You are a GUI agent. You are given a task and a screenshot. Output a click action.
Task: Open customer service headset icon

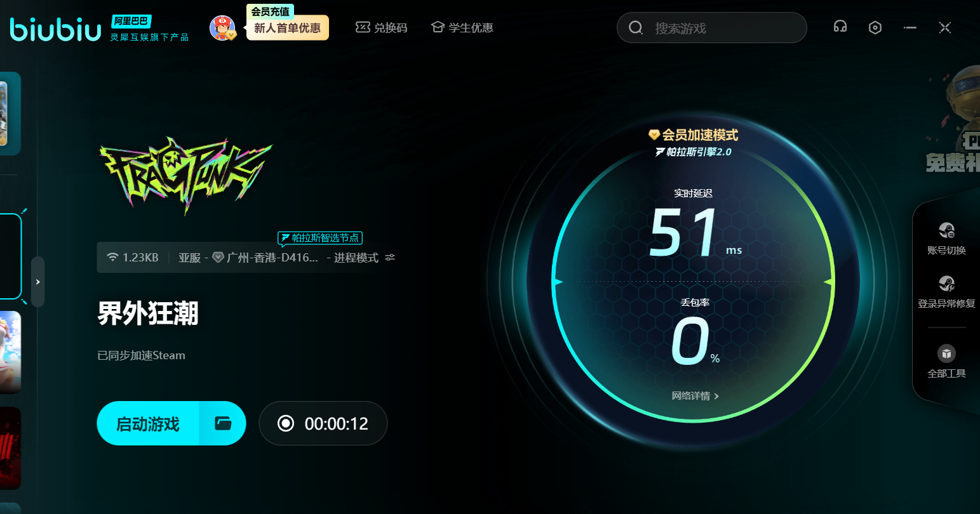point(840,27)
